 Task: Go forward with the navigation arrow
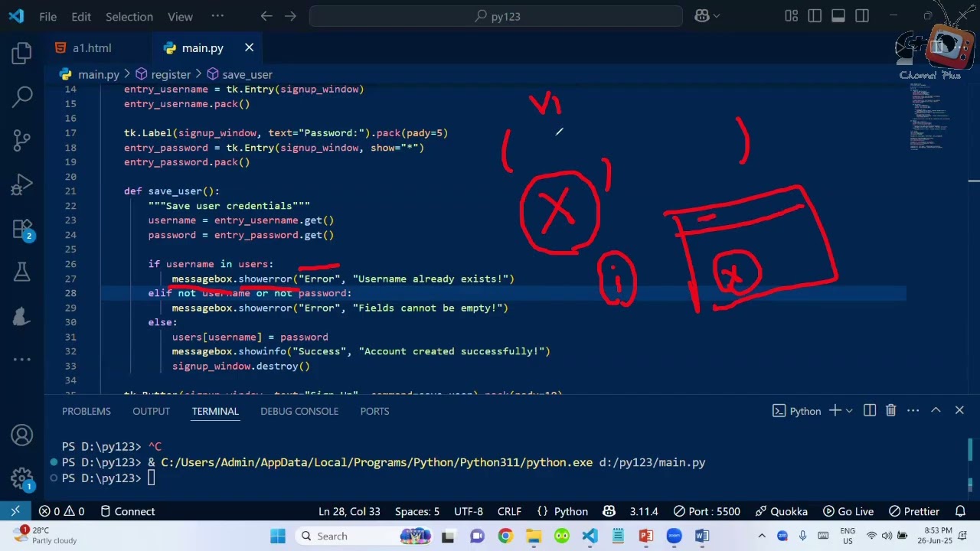pos(291,16)
